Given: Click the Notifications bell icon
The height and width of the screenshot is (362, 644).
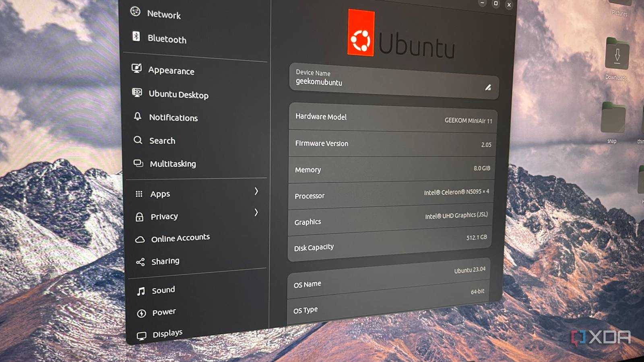Looking at the screenshot, I should pyautogui.click(x=138, y=116).
